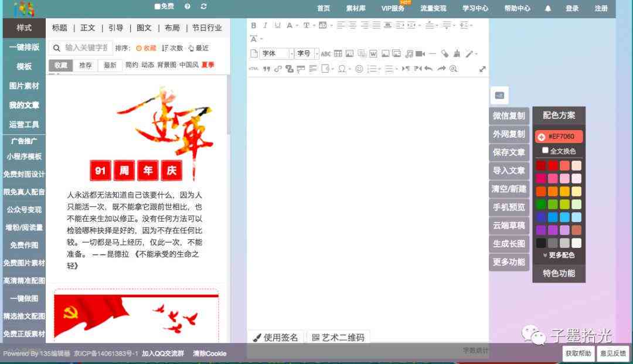Open the 节日行业 style category

[207, 28]
